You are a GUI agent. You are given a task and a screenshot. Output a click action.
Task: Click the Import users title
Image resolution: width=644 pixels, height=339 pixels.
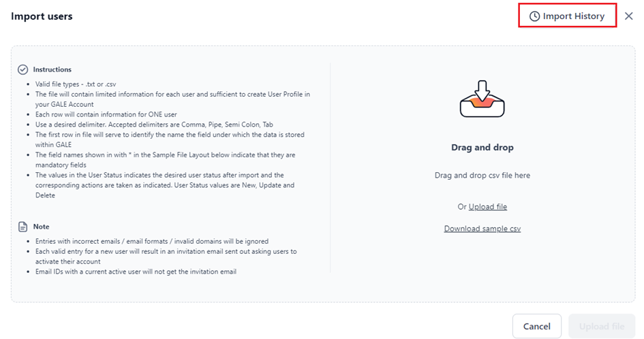[x=42, y=16]
